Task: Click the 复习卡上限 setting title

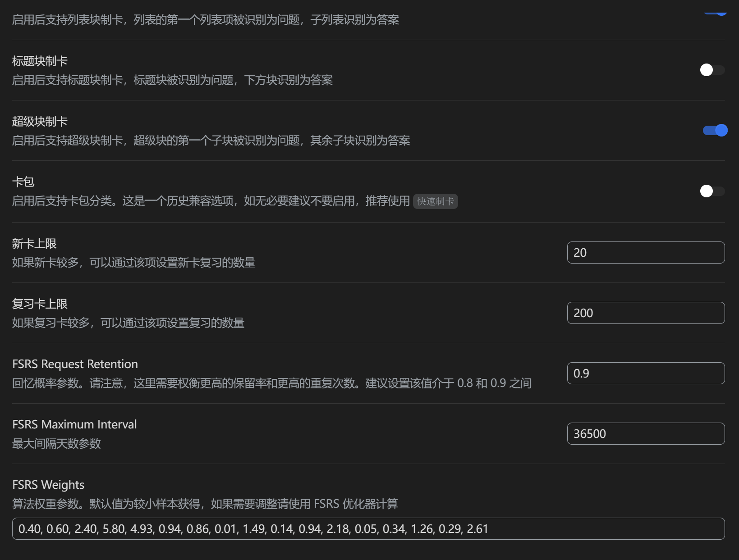Action: point(40,304)
